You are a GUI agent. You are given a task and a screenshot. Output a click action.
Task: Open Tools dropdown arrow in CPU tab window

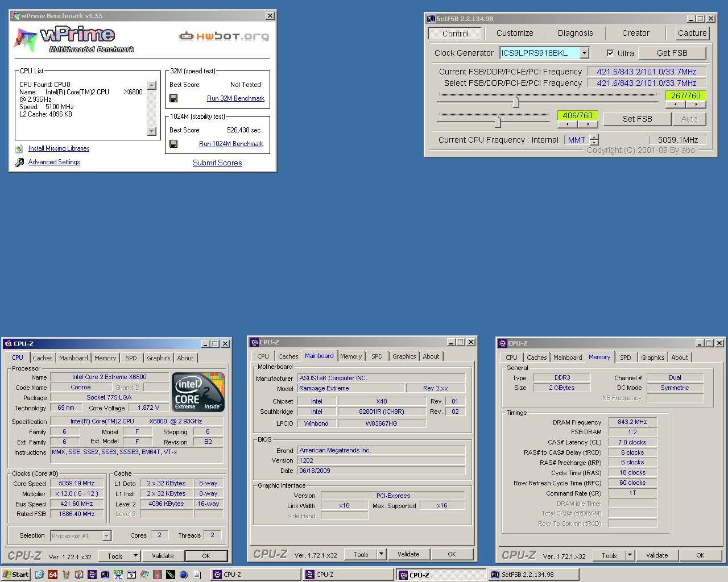pyautogui.click(x=136, y=556)
